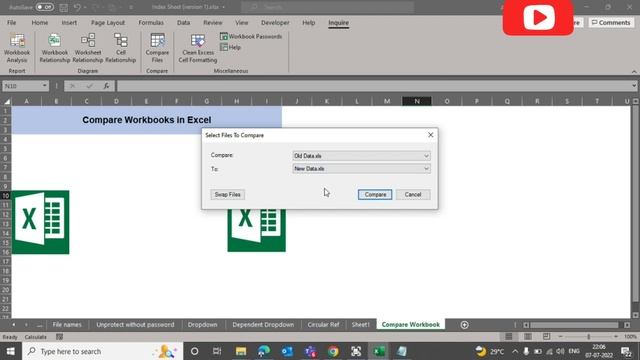Open the File names sheet tab
The image size is (640, 360).
pos(67,325)
